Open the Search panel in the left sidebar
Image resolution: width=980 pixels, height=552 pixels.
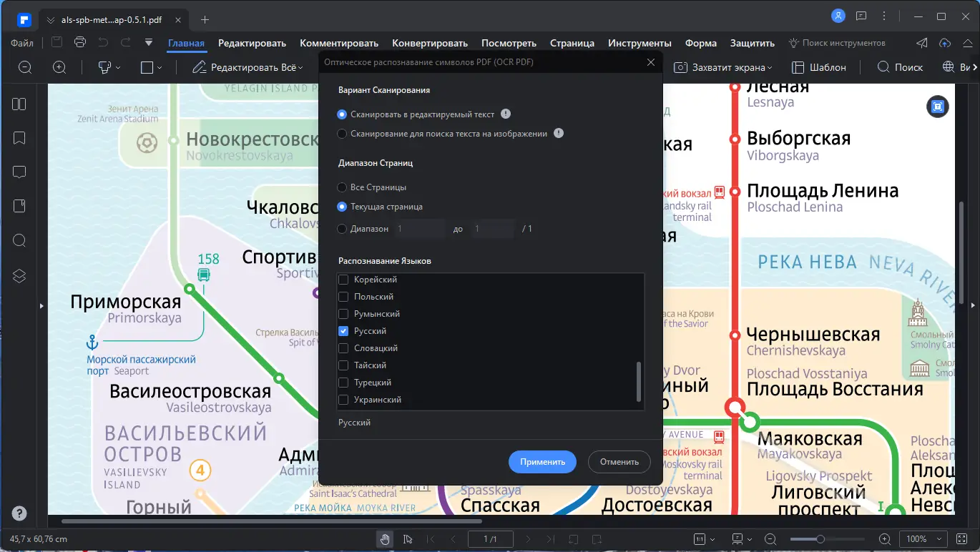(19, 241)
